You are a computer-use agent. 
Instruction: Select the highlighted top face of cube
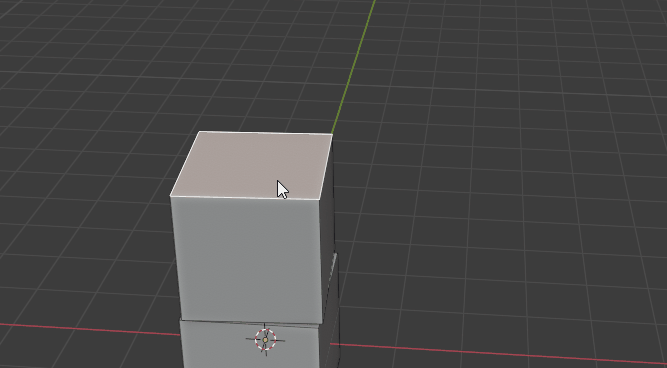point(251,165)
